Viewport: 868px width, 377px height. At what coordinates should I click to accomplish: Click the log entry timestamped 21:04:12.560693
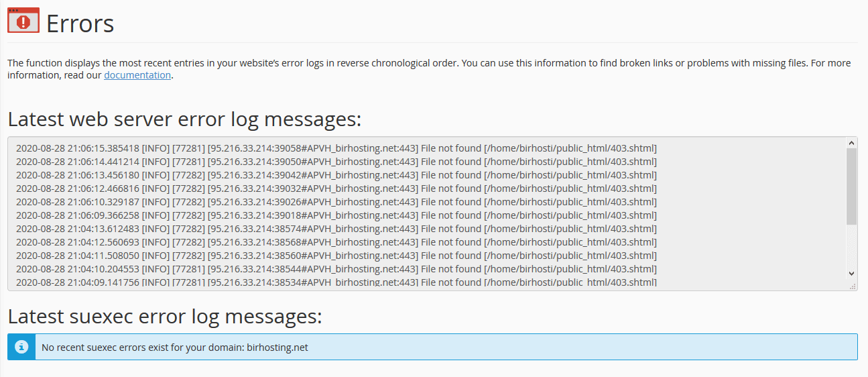point(336,242)
